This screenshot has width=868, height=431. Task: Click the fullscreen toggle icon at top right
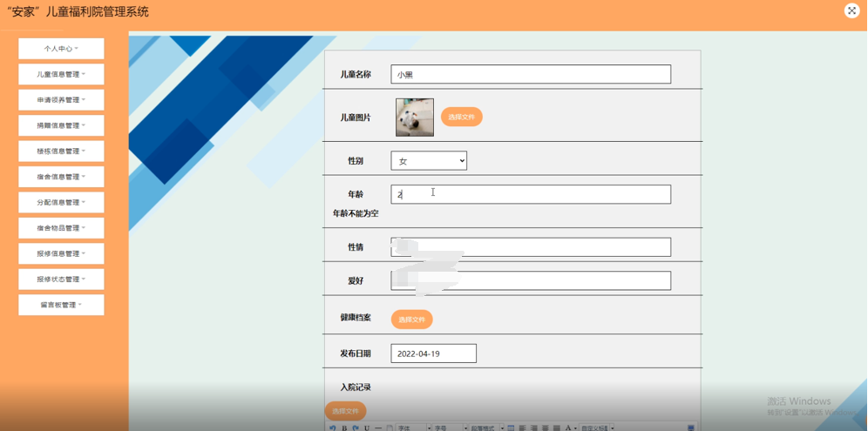852,10
